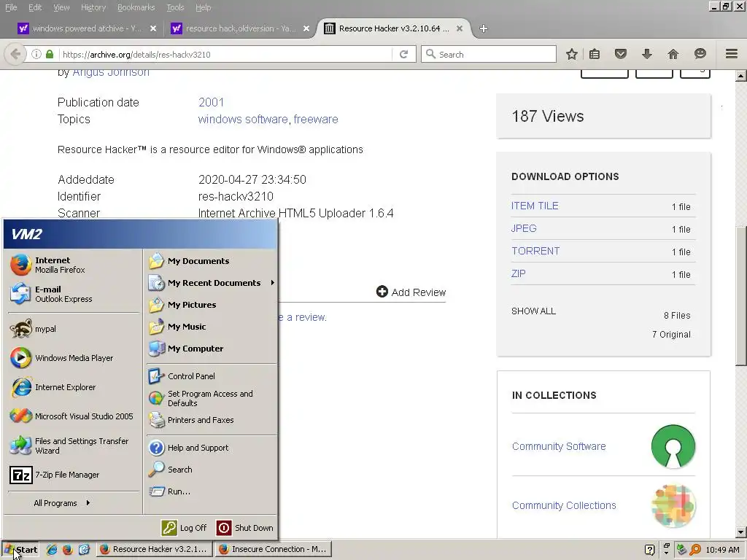Click the Shut Down button
This screenshot has width=747, height=560.
(x=245, y=528)
